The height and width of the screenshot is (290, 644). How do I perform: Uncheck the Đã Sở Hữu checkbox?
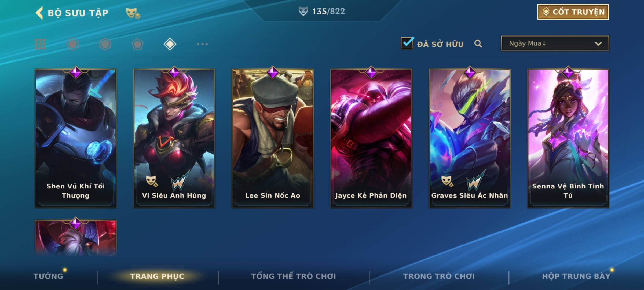pyautogui.click(x=407, y=43)
